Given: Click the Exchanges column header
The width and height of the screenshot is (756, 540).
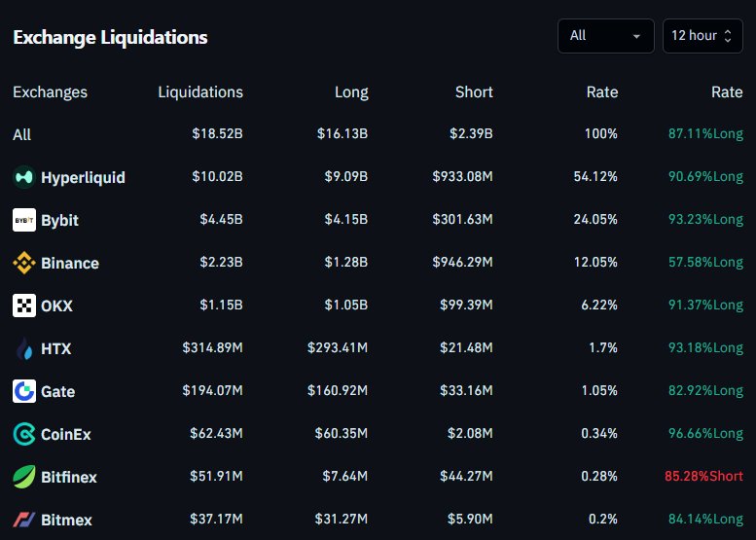Looking at the screenshot, I should 50,92.
